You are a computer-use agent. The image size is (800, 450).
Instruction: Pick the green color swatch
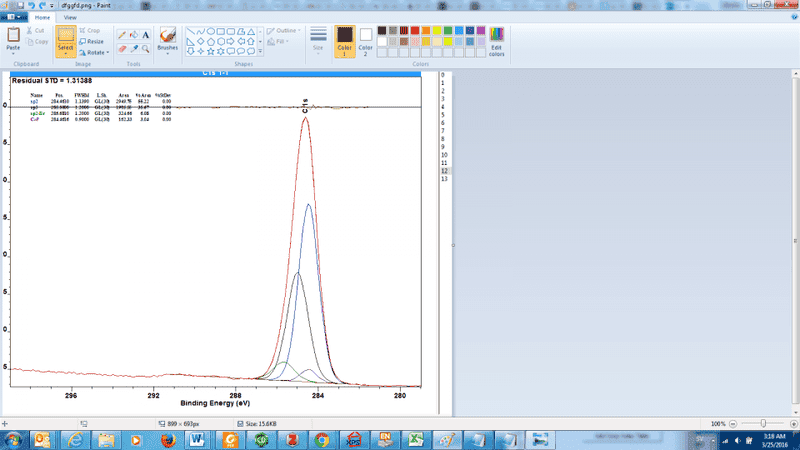click(x=448, y=31)
